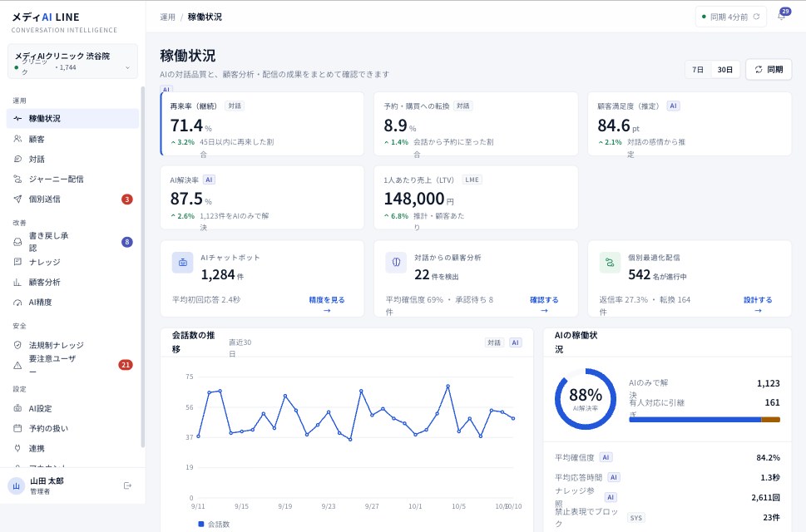
Task: Switch range to 30日
Action: pos(725,69)
